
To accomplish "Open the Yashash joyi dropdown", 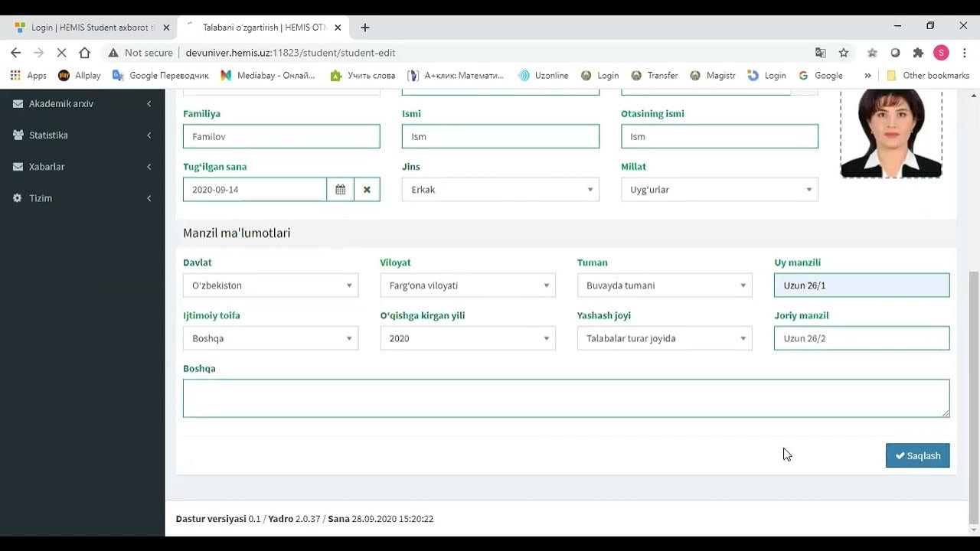I will pyautogui.click(x=665, y=338).
